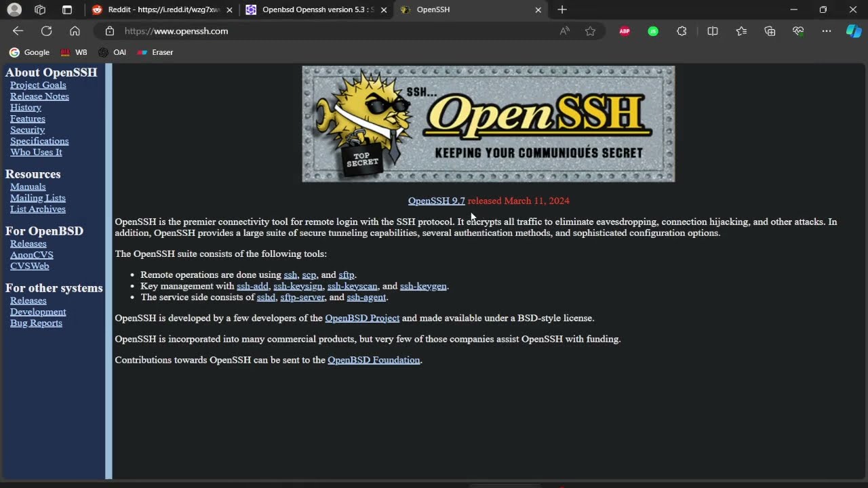
Task: Open Releases under For other systems
Action: pyautogui.click(x=28, y=300)
